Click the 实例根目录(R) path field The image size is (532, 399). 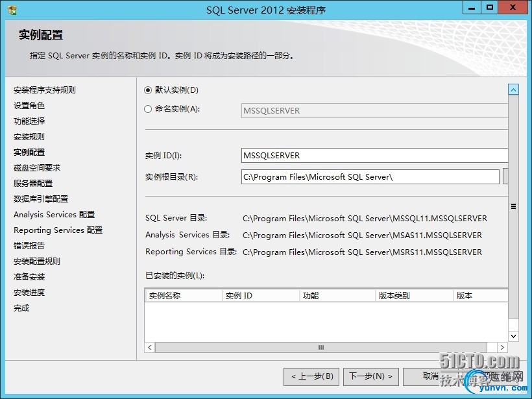tap(370, 176)
